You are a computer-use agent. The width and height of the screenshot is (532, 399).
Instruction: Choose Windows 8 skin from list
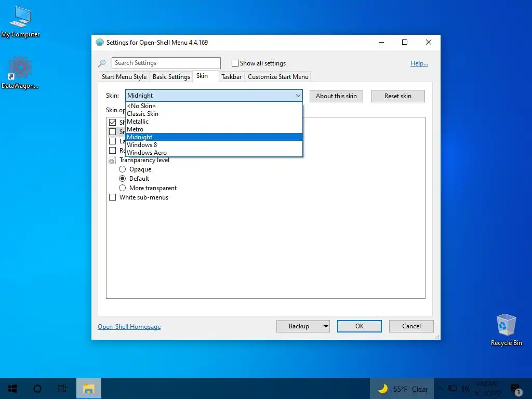pos(214,145)
